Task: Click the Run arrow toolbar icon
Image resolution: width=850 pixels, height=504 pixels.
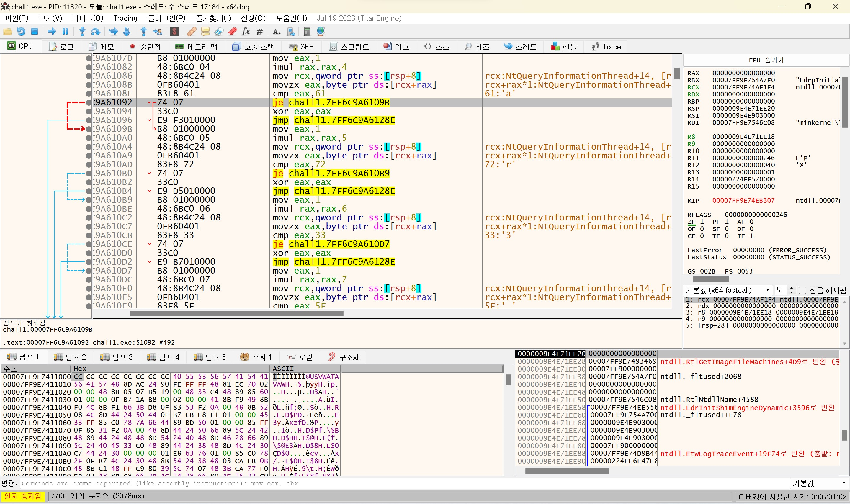Action: (52, 32)
